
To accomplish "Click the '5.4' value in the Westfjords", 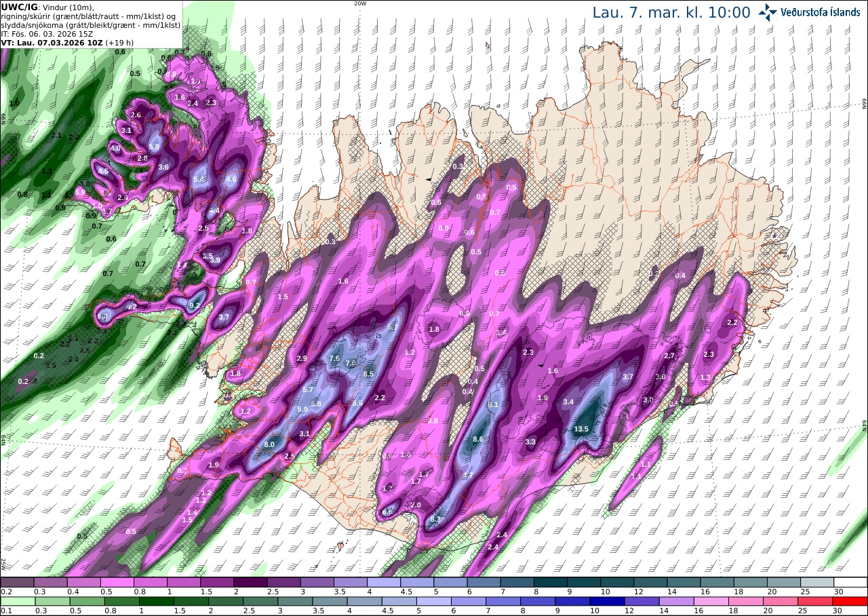I will (x=199, y=179).
